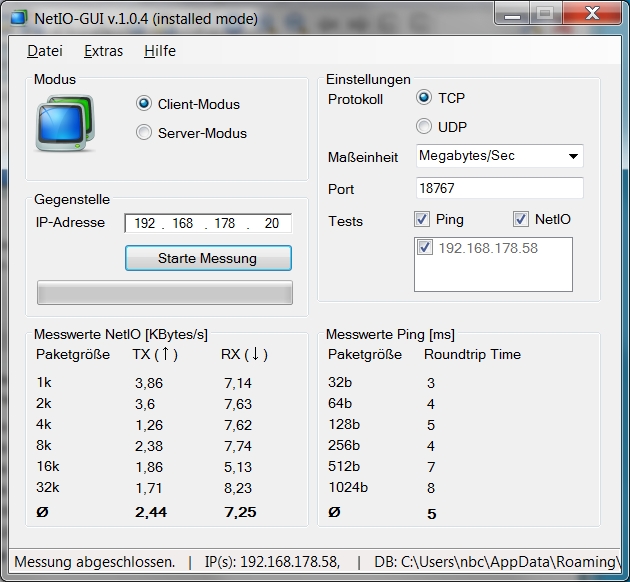Click TX value 1,71 for 32k
The height and width of the screenshot is (582, 630).
pyautogui.click(x=149, y=488)
